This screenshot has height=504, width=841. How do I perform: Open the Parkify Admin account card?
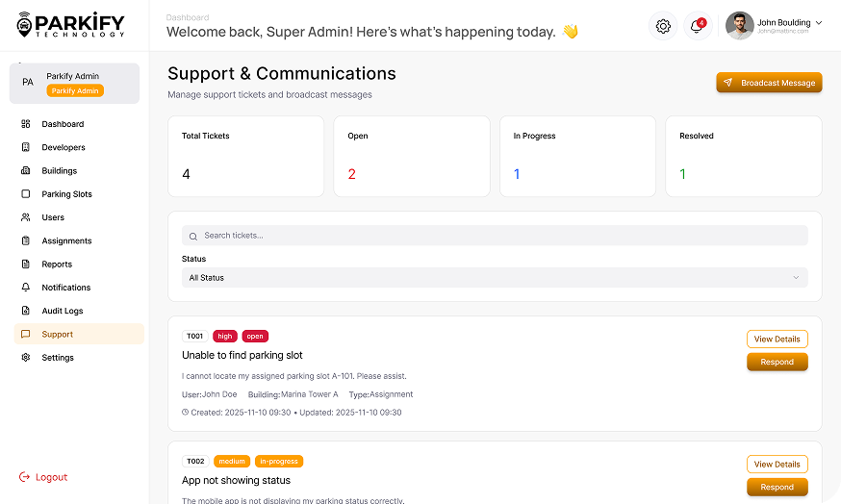click(x=74, y=84)
